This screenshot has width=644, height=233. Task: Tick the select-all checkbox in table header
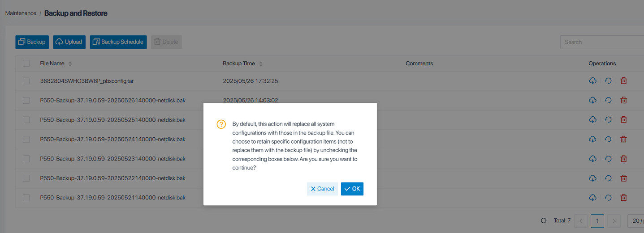[x=26, y=64]
